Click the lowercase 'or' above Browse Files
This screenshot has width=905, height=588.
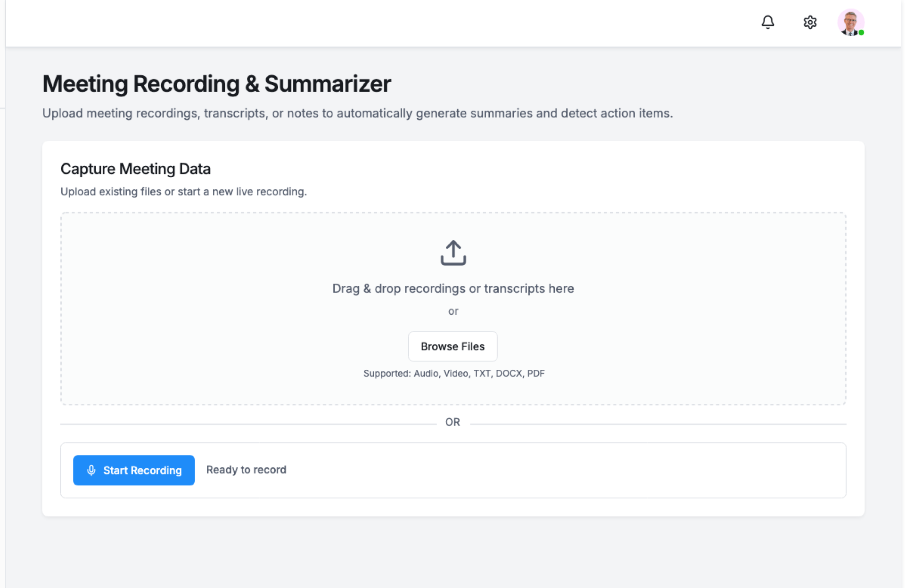click(x=453, y=311)
